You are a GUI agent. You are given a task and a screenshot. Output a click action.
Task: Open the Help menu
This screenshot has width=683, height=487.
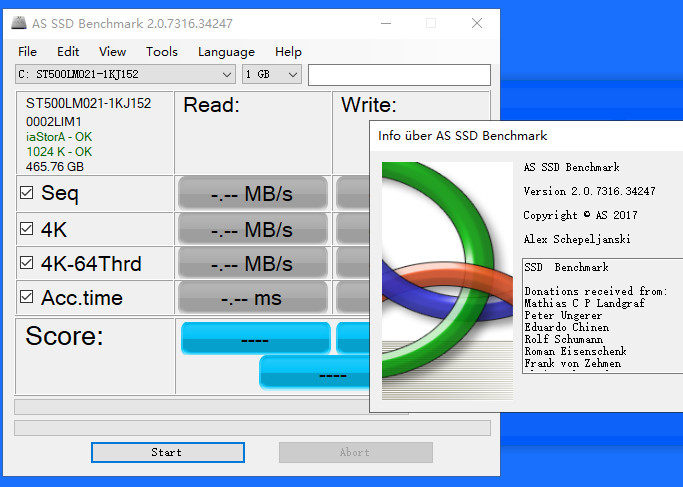pos(288,52)
